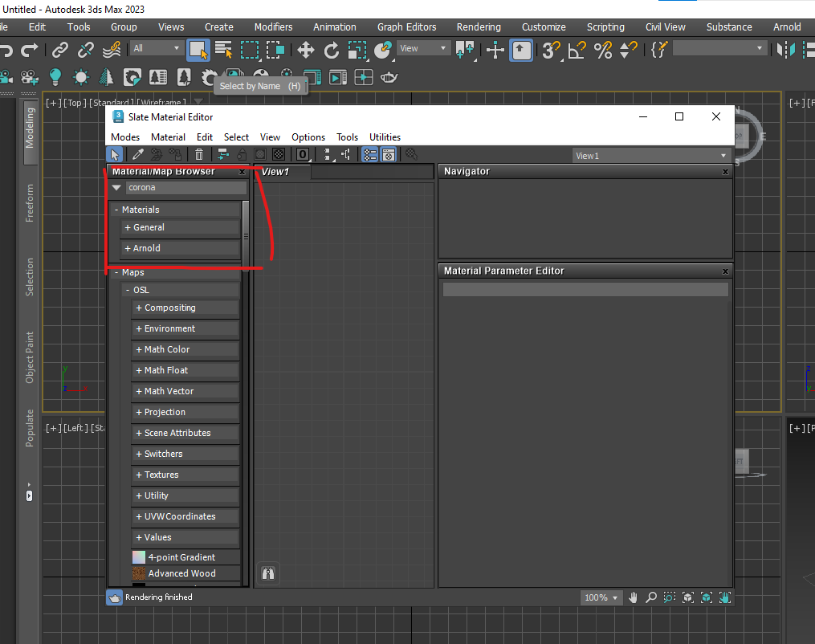Click the Select and Link chain icon
Image resolution: width=815 pixels, height=644 pixels.
point(59,50)
